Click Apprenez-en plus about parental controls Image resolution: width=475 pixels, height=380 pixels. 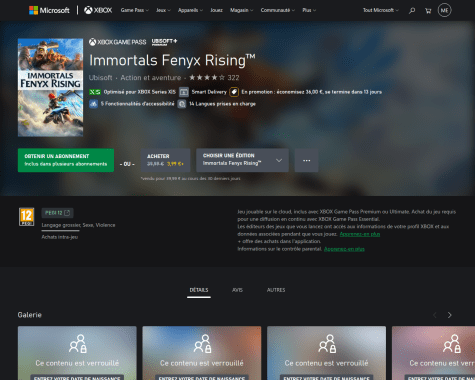pos(344,249)
